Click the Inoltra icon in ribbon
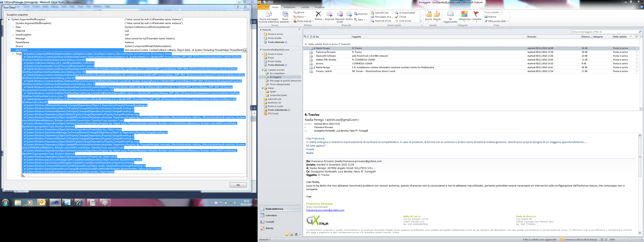644x242 pixels. coord(349,14)
